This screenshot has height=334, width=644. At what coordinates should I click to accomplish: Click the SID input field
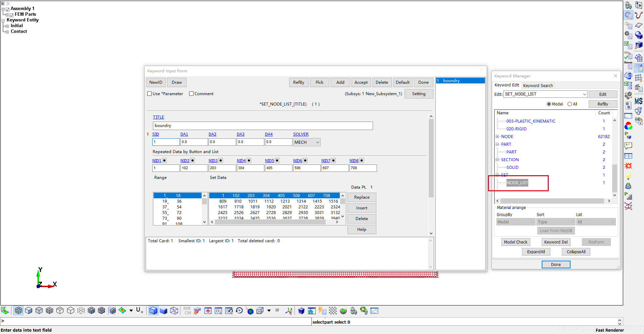[x=166, y=142]
